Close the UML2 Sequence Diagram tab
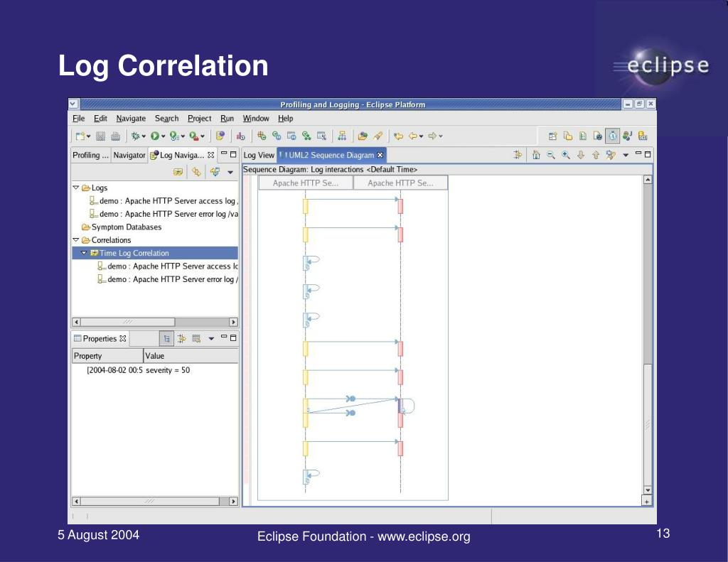Screen dimensions: 728x562 coord(380,155)
